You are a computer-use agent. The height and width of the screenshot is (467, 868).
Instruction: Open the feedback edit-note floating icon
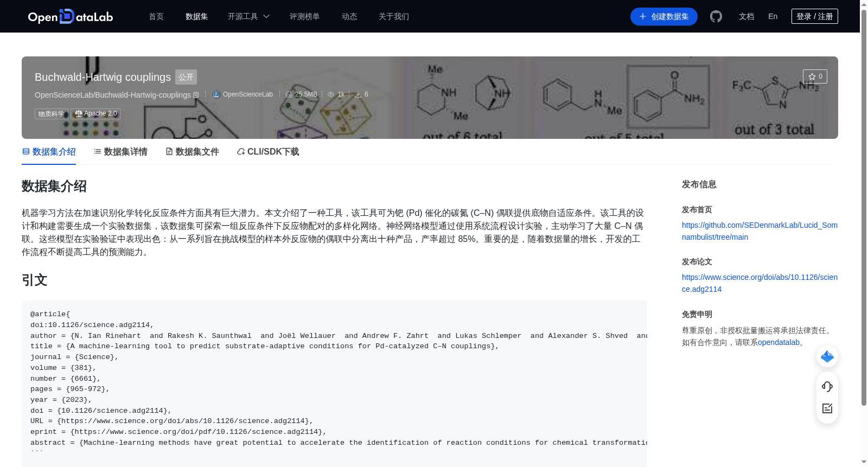tap(827, 408)
